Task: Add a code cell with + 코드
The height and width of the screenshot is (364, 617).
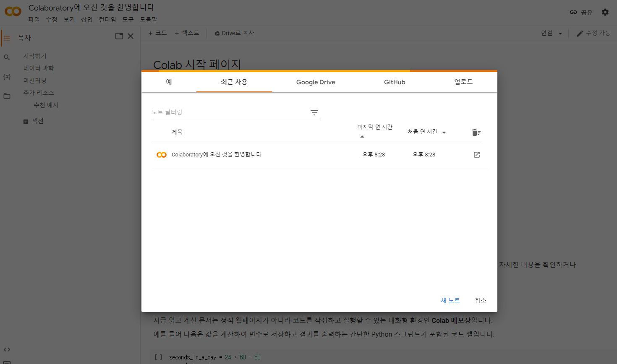Action: point(157,33)
